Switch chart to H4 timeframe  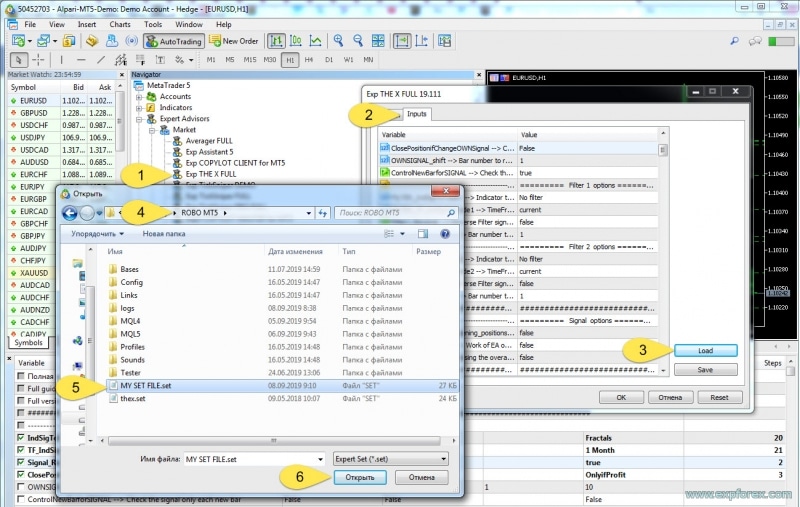point(310,60)
